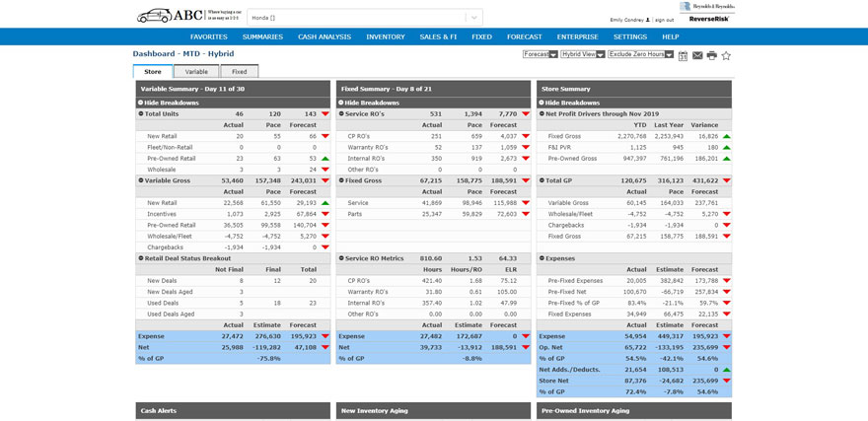The image size is (868, 421).
Task: Open the FIXED menu in navigation bar
Action: click(x=481, y=37)
